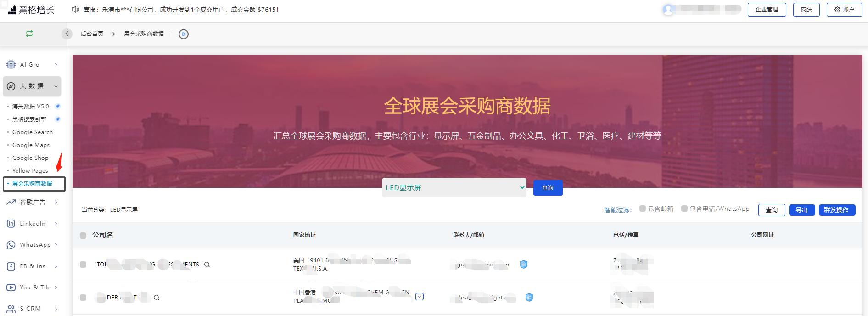Click the green refresh icon

[x=29, y=34]
